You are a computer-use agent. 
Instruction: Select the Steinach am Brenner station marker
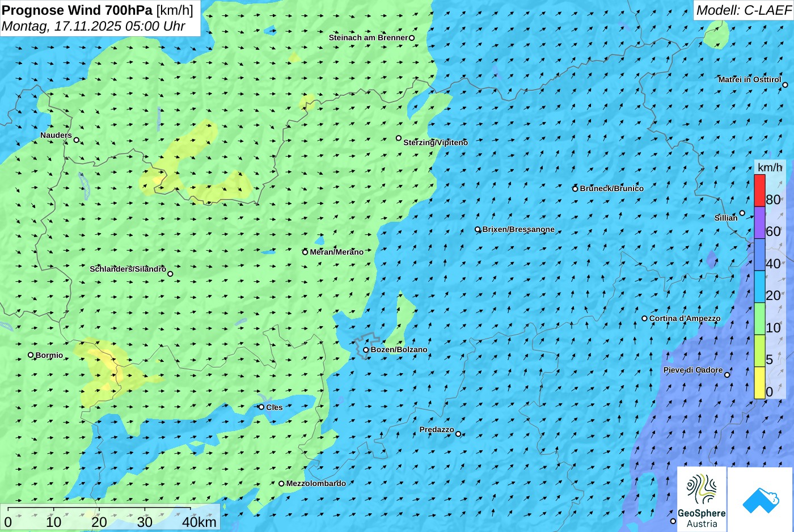pyautogui.click(x=412, y=38)
